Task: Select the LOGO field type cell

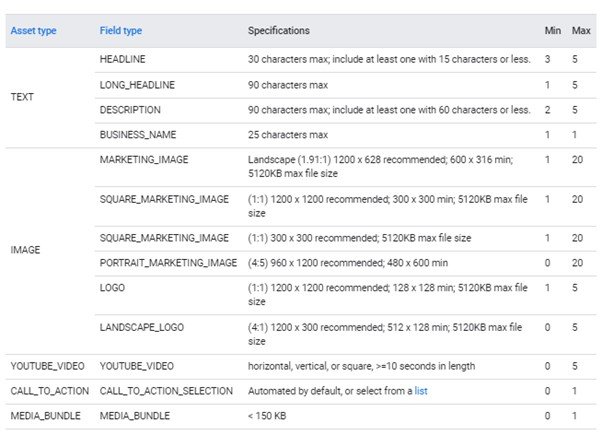Action: tap(112, 288)
